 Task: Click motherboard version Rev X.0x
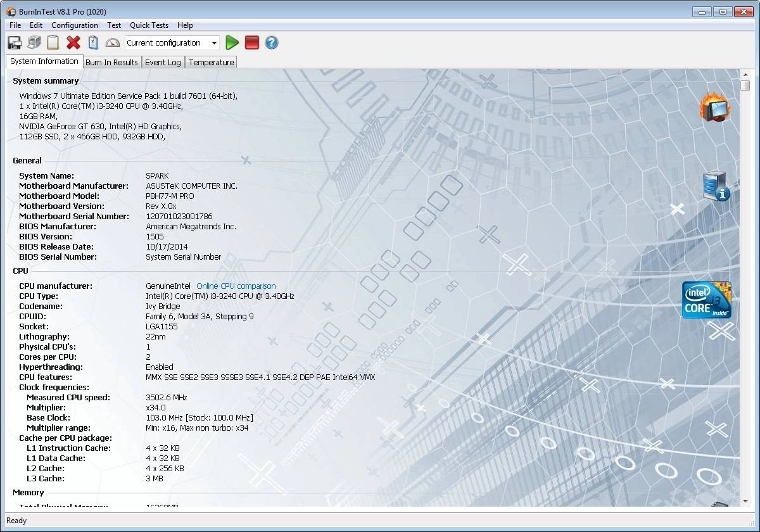tap(161, 206)
